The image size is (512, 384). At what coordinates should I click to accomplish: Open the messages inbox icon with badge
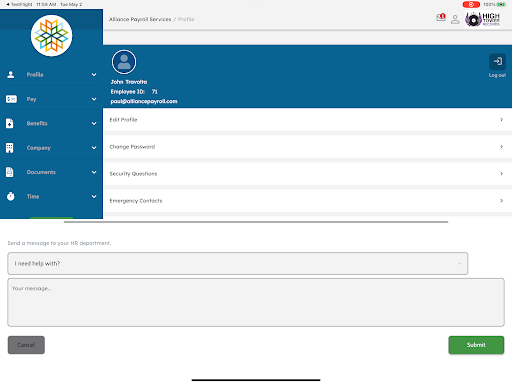(x=441, y=18)
